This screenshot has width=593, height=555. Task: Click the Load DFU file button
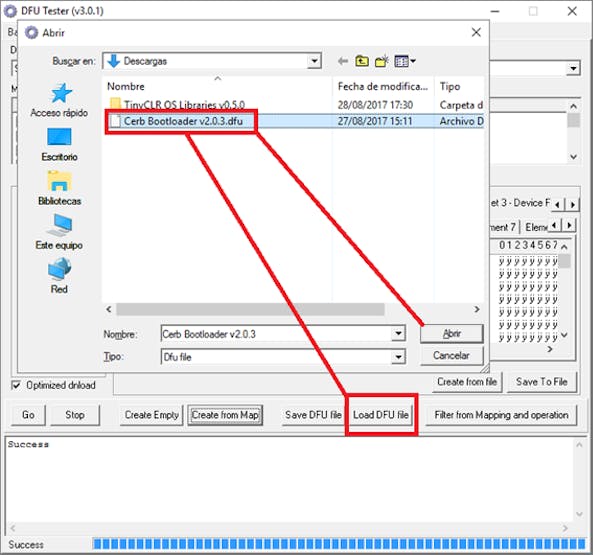[381, 415]
